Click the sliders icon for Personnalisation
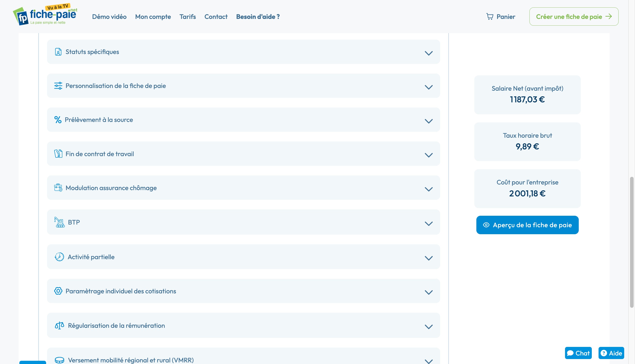Image resolution: width=635 pixels, height=364 pixels. coord(58,86)
